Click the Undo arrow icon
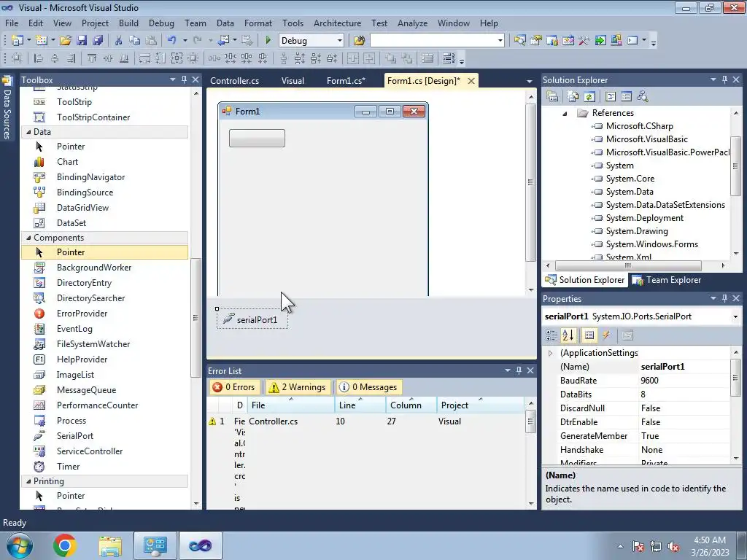 tap(172, 41)
